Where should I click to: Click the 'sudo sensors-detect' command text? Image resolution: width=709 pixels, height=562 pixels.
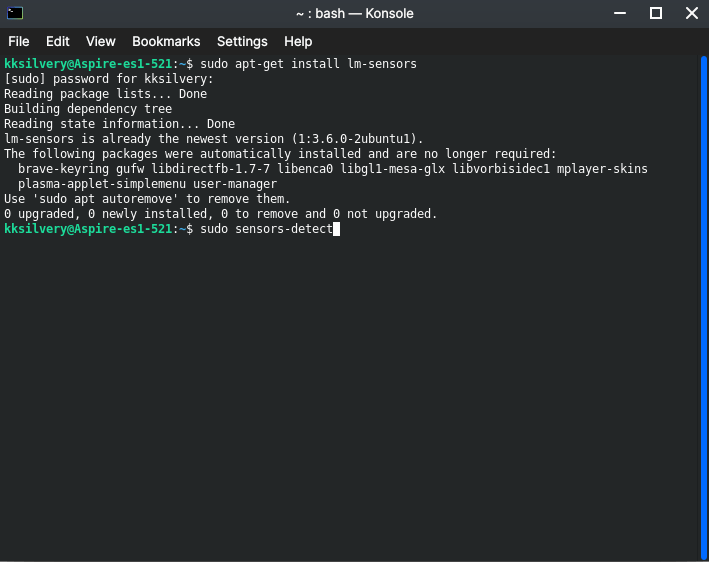click(x=266, y=229)
